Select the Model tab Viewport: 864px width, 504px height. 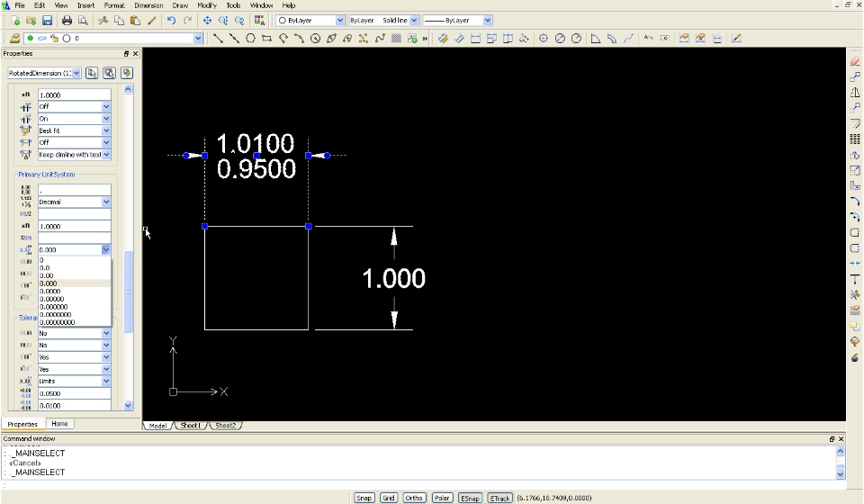click(157, 425)
